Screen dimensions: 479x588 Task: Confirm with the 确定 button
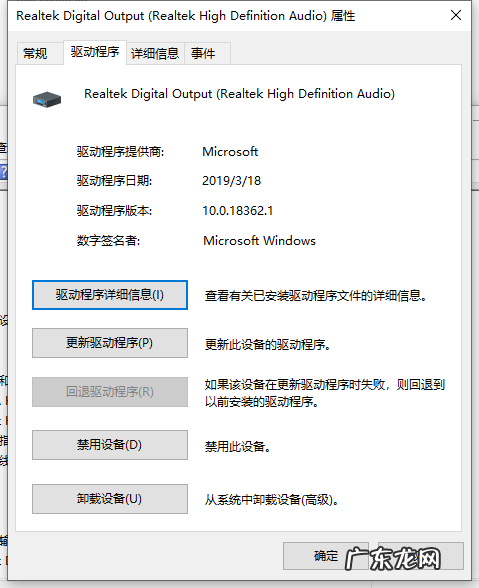tap(326, 556)
